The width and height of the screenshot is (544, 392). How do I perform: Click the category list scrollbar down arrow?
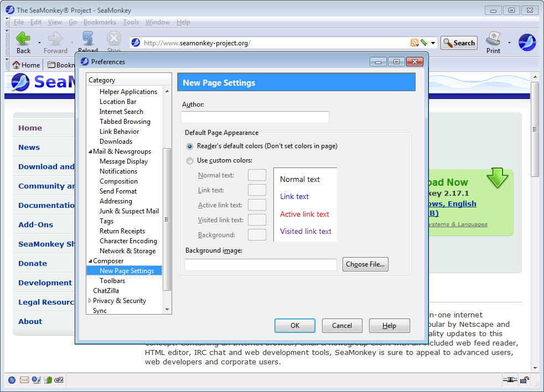coord(167,310)
